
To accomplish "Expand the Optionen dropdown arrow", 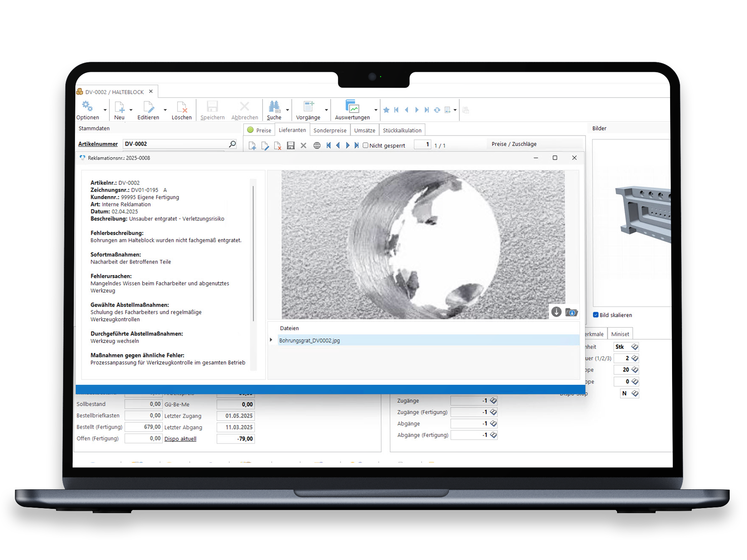I will [105, 110].
